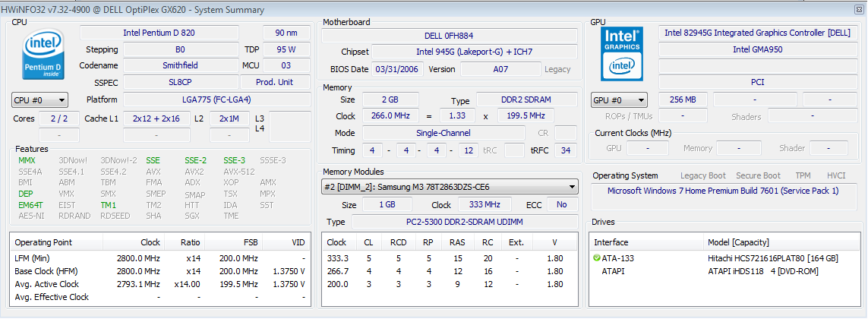Click the TPM indicator label
The width and height of the screenshot is (868, 319).
[x=803, y=175]
